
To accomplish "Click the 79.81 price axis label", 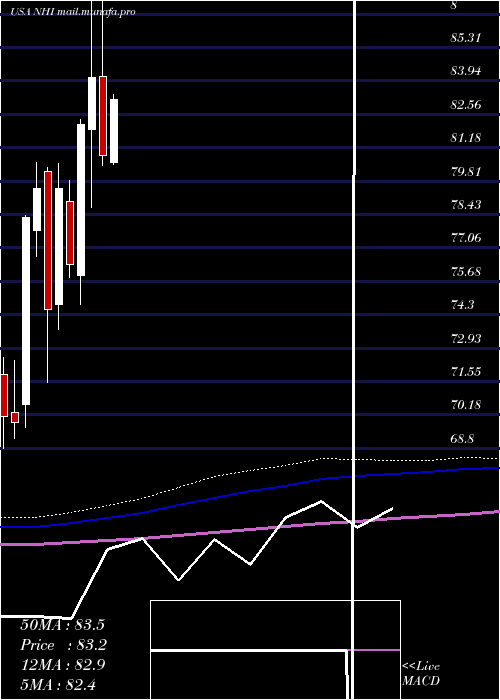I will pyautogui.click(x=466, y=171).
